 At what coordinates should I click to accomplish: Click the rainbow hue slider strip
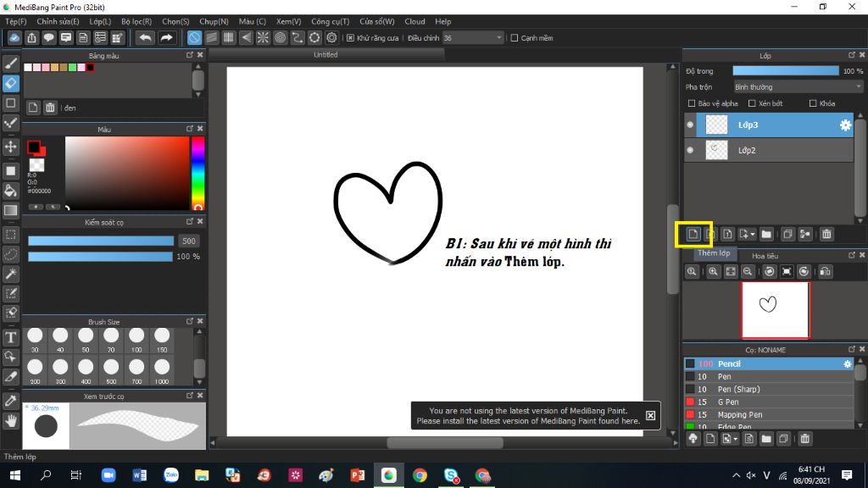[x=198, y=173]
